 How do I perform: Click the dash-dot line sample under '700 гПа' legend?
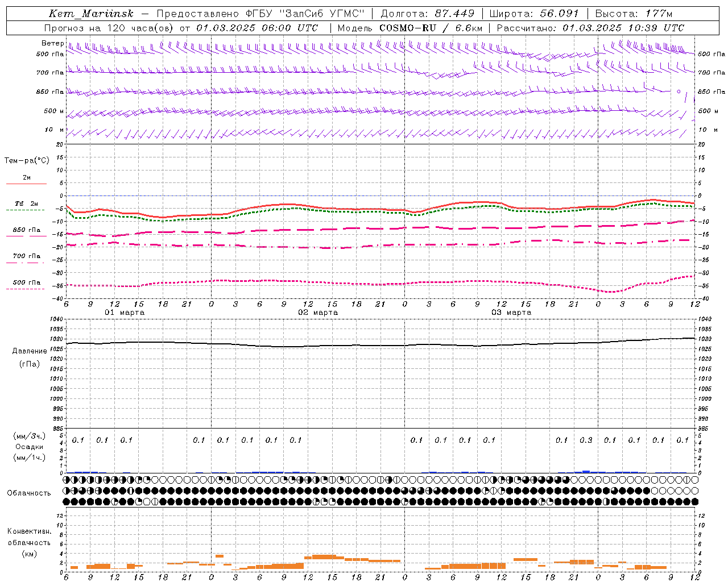point(25,263)
